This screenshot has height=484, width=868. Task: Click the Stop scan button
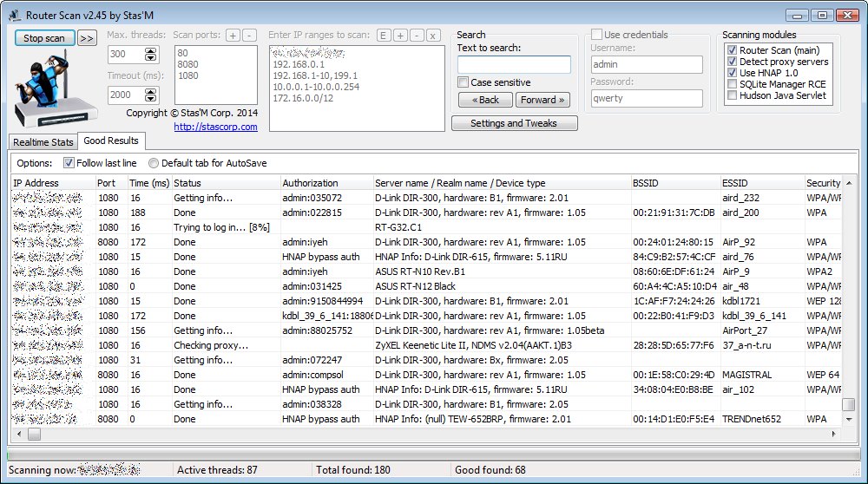(45, 38)
